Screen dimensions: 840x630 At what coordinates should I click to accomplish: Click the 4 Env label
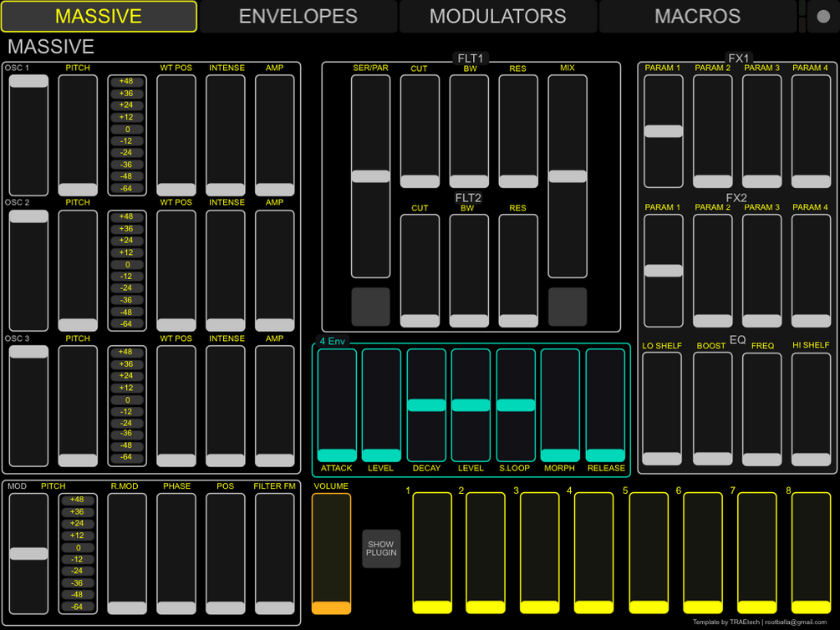point(332,341)
